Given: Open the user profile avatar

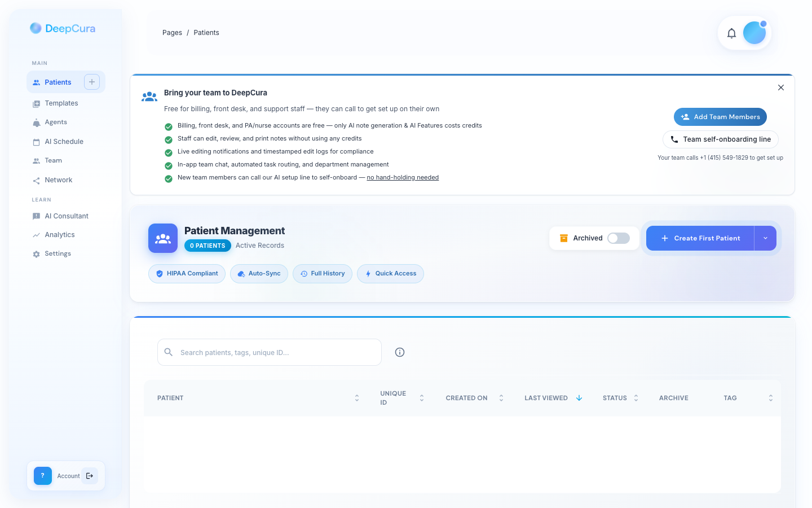Looking at the screenshot, I should pyautogui.click(x=754, y=33).
